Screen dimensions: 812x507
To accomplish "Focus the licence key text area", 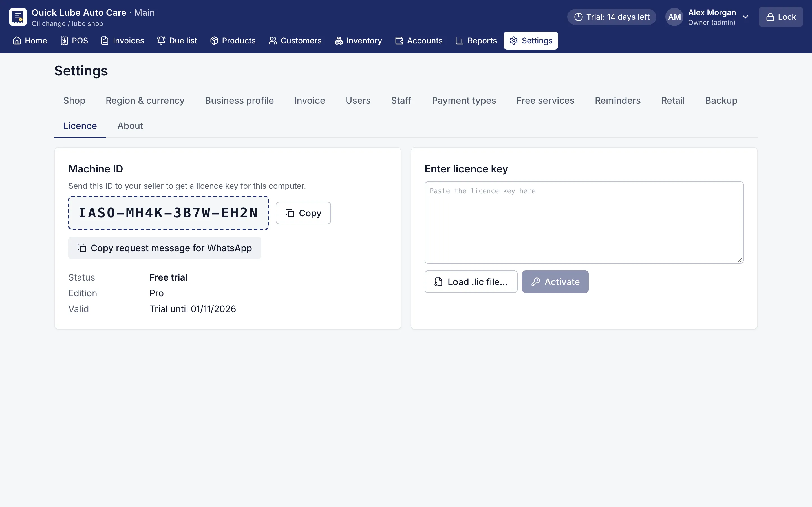I will tap(584, 222).
